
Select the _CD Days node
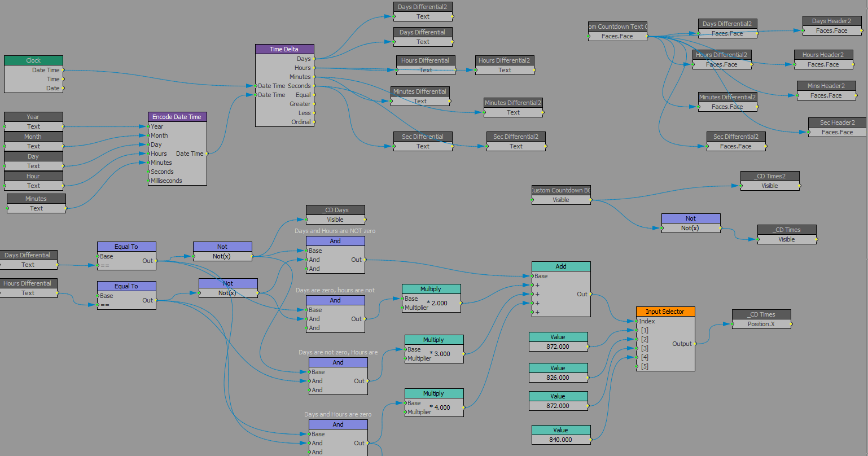coord(335,214)
